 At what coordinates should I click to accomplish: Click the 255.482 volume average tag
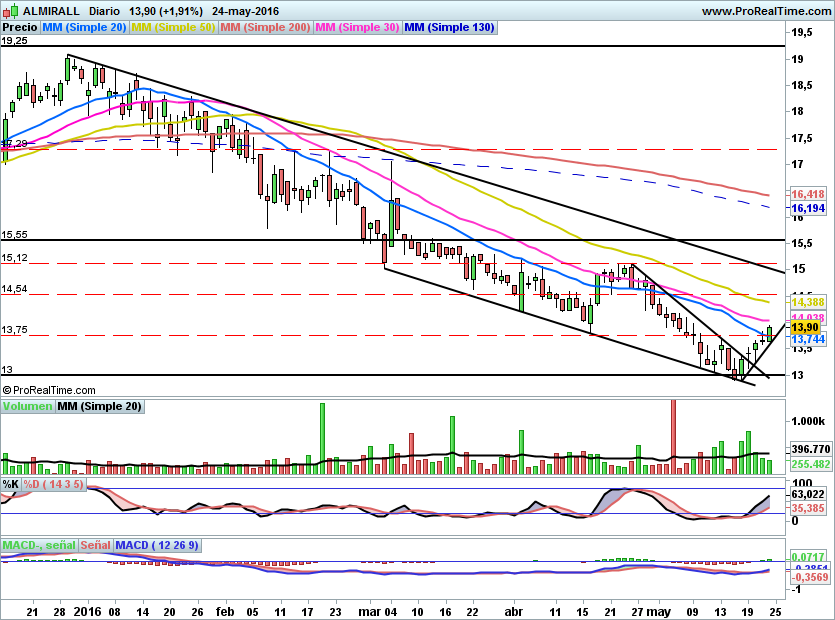tap(810, 464)
